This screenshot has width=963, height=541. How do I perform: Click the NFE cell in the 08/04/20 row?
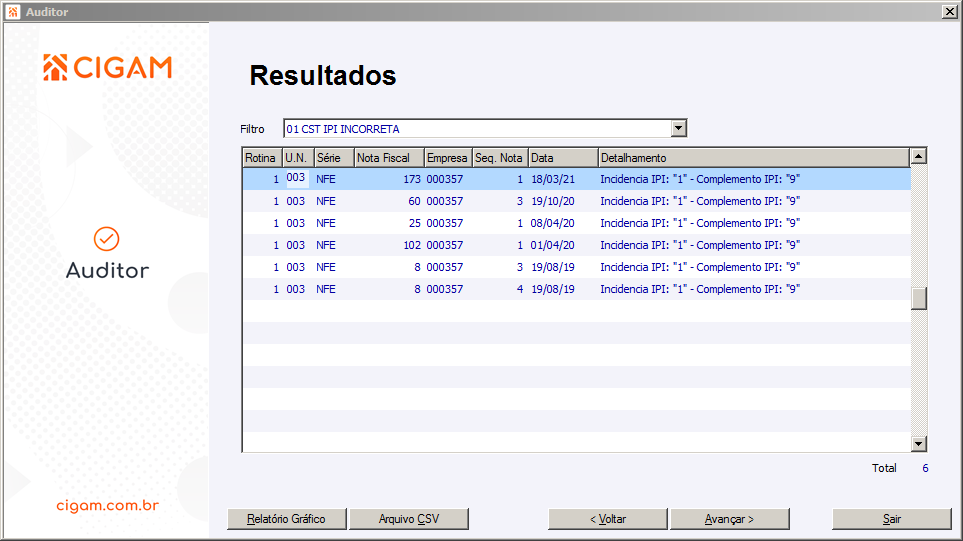326,224
